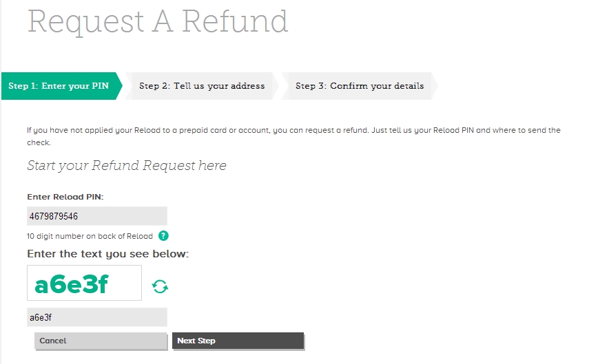Click the Request A Refund page heading
This screenshot has height=364, width=589.
[158, 22]
